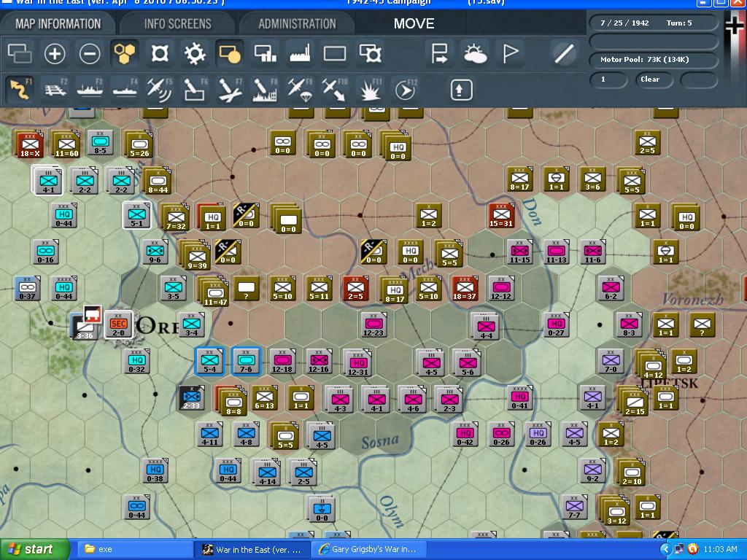Select the red Soviet unit labeled 18=37
The width and height of the screenshot is (747, 560).
(465, 289)
